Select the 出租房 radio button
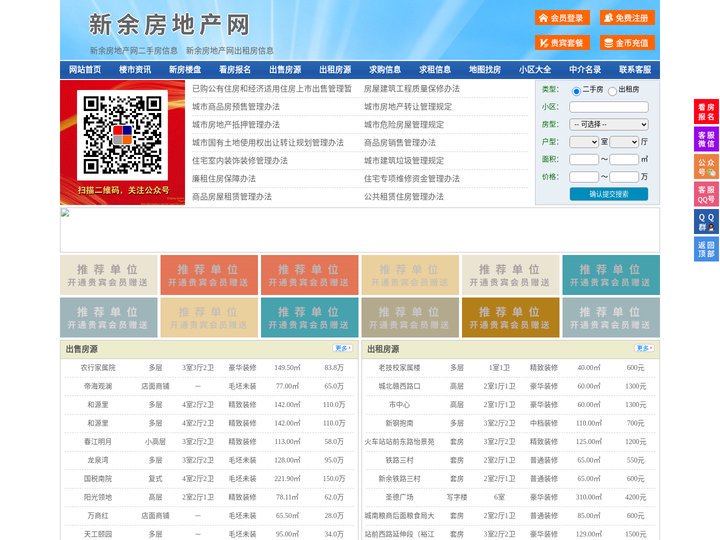This screenshot has width=720, height=540. coord(612,91)
